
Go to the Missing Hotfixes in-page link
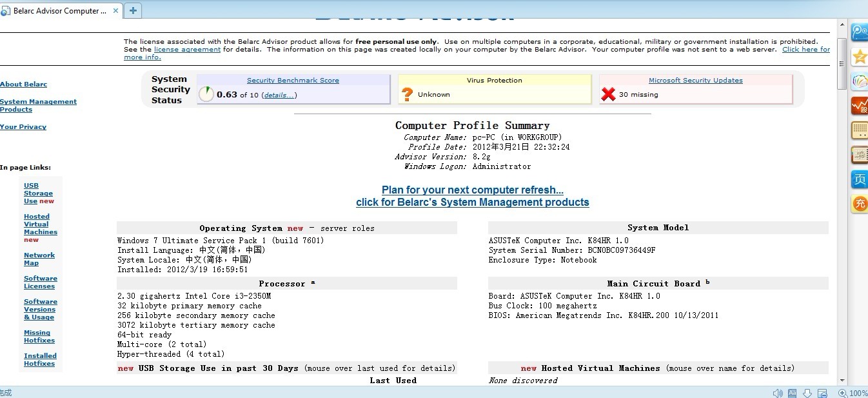(39, 337)
